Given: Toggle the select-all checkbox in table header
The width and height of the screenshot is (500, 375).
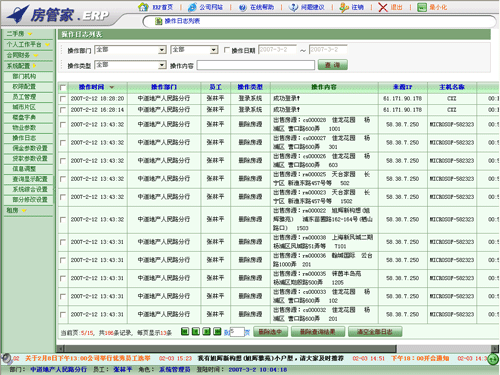Looking at the screenshot, I should pyautogui.click(x=63, y=88).
